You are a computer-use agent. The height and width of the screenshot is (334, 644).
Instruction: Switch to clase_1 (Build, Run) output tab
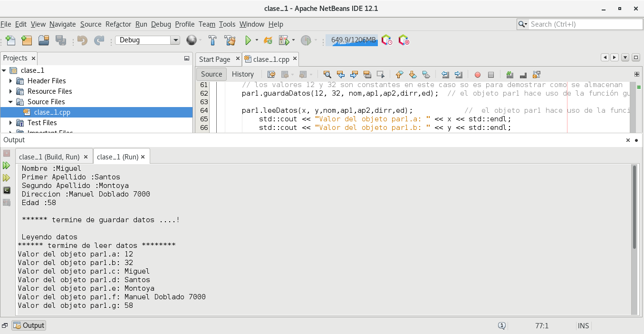49,157
